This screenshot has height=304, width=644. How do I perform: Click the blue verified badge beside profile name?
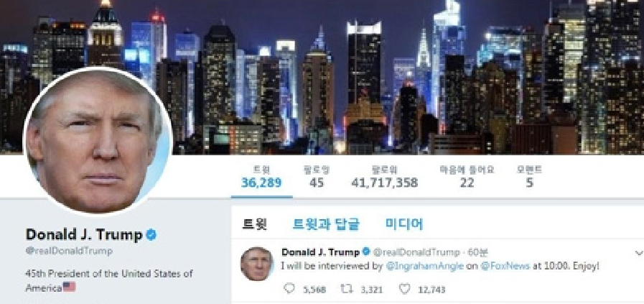[151, 235]
